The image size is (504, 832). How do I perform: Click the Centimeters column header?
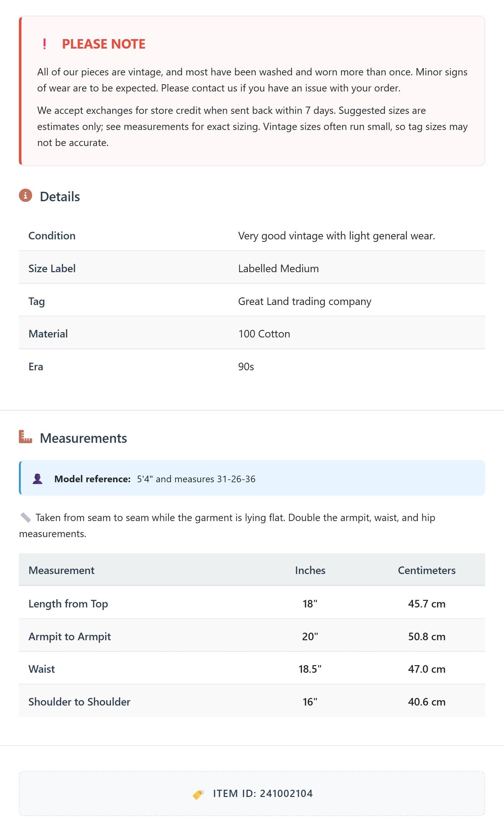[427, 570]
